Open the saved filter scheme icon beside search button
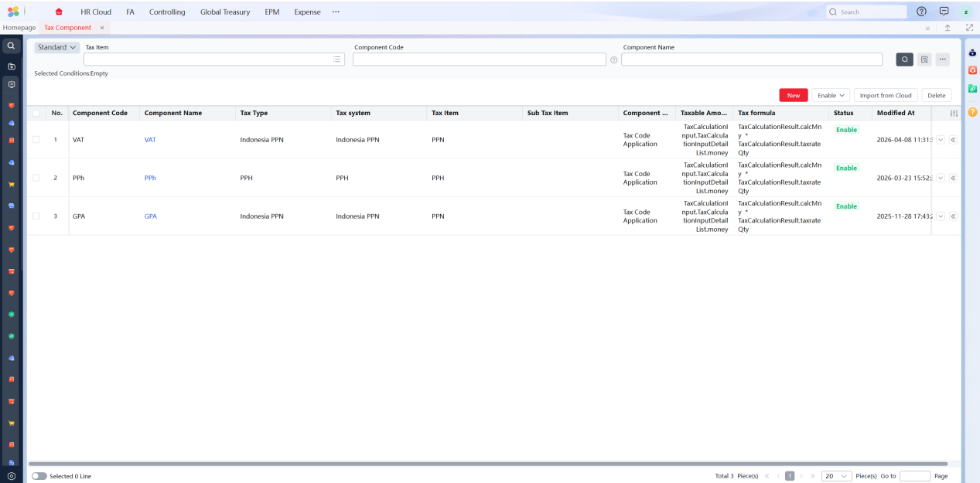This screenshot has width=980, height=483. 924,60
